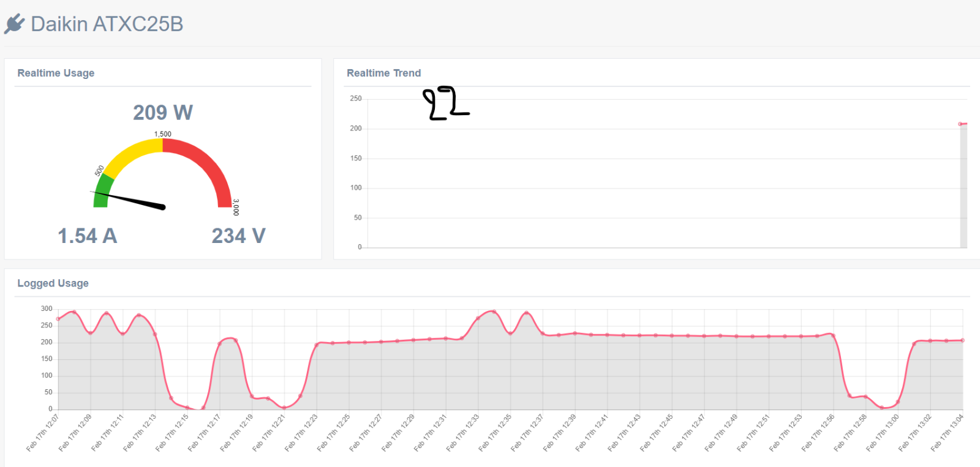The height and width of the screenshot is (467, 980).
Task: Click the 500 label on the gauge
Action: (x=99, y=171)
